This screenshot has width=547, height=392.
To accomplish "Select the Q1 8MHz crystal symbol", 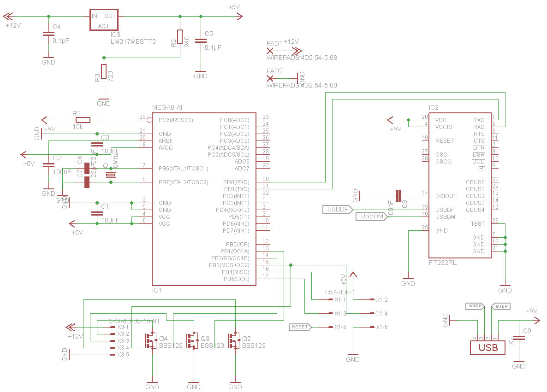I will pyautogui.click(x=111, y=175).
